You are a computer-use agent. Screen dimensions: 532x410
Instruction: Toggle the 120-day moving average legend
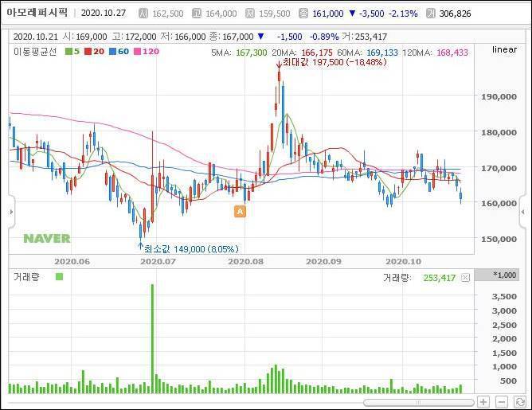click(147, 52)
